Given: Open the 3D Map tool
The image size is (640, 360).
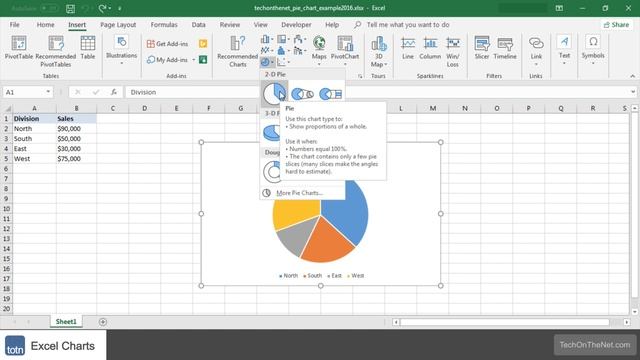Looking at the screenshot, I should (x=379, y=51).
